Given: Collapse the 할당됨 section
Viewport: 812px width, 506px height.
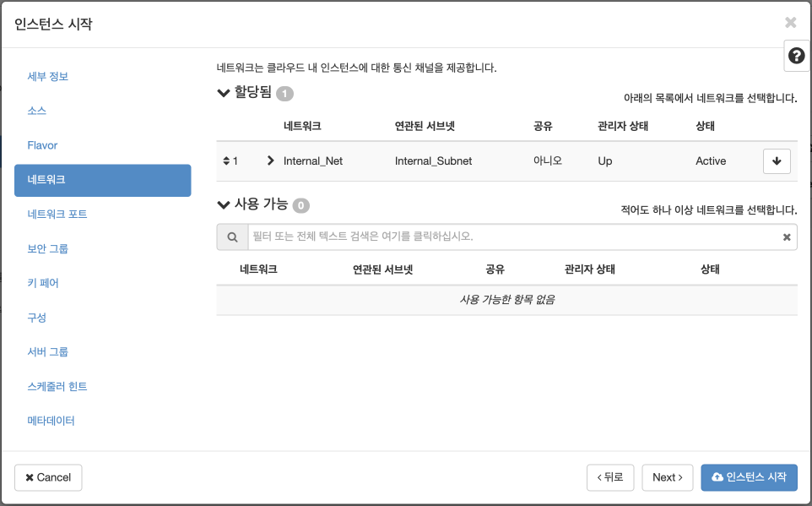Looking at the screenshot, I should click(x=223, y=93).
